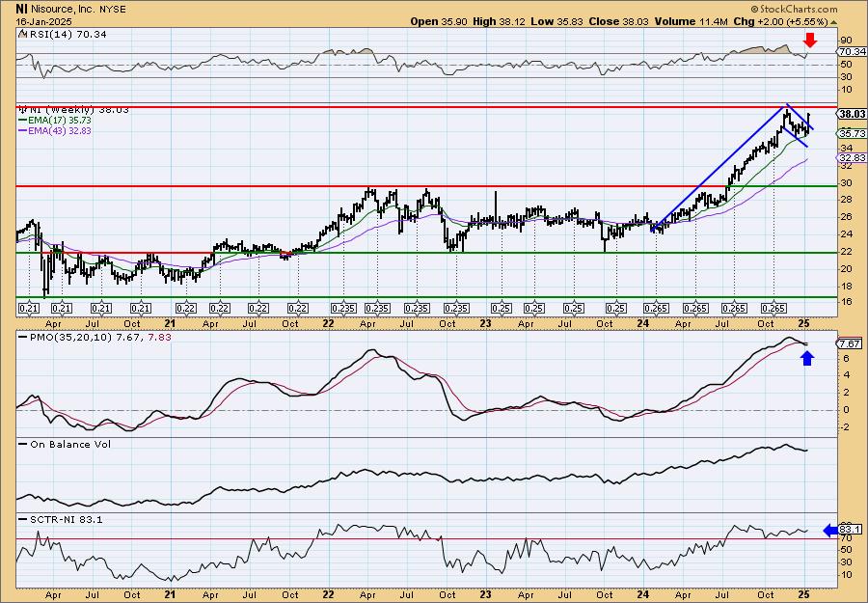Click the NI ticker symbol in the header
This screenshot has height=603, width=868.
click(x=21, y=9)
